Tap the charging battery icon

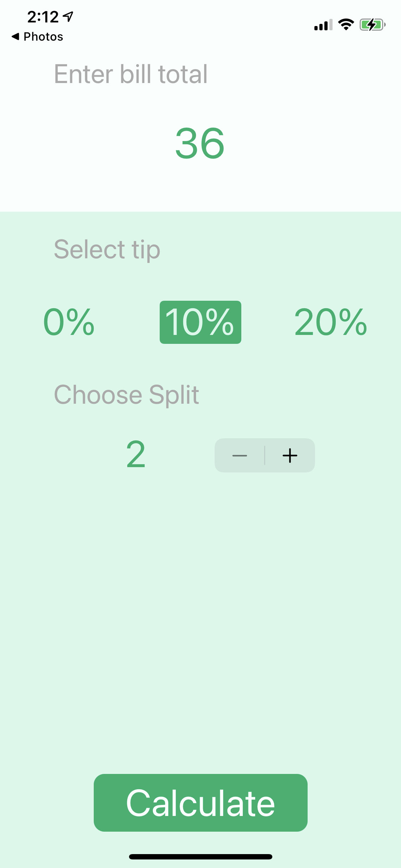371,25
